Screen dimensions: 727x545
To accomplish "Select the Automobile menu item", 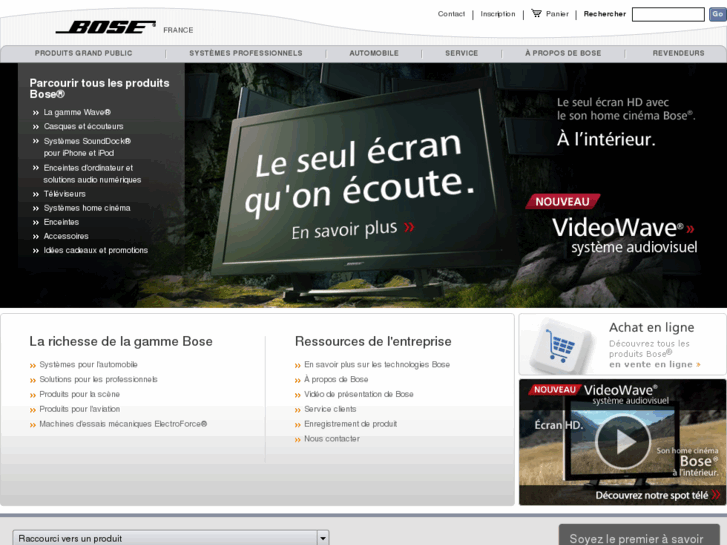I will 374,53.
